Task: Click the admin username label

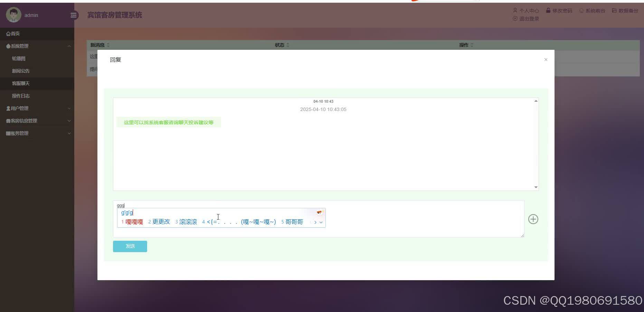Action: (31, 15)
